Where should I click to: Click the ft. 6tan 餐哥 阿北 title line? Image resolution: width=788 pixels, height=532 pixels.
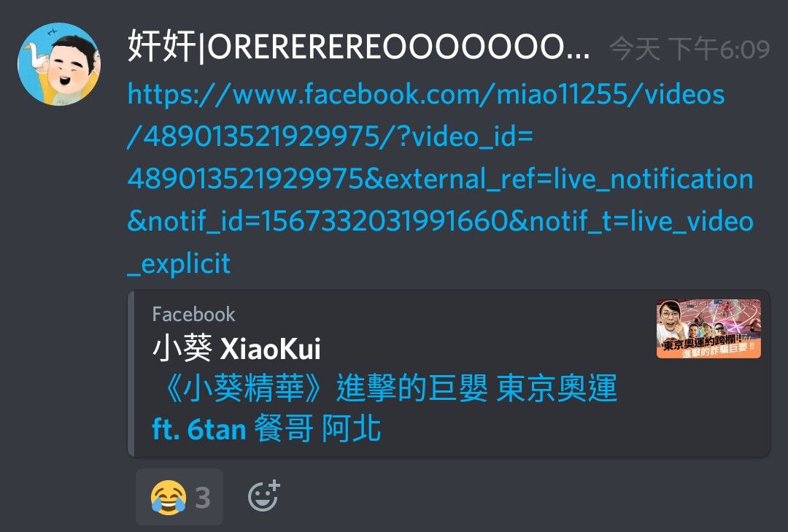[266, 429]
